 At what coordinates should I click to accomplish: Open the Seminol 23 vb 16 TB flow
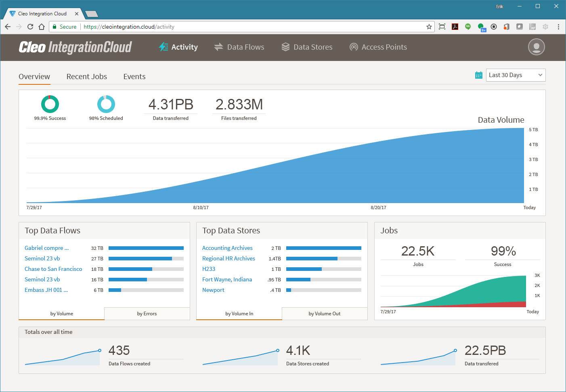[42, 279]
